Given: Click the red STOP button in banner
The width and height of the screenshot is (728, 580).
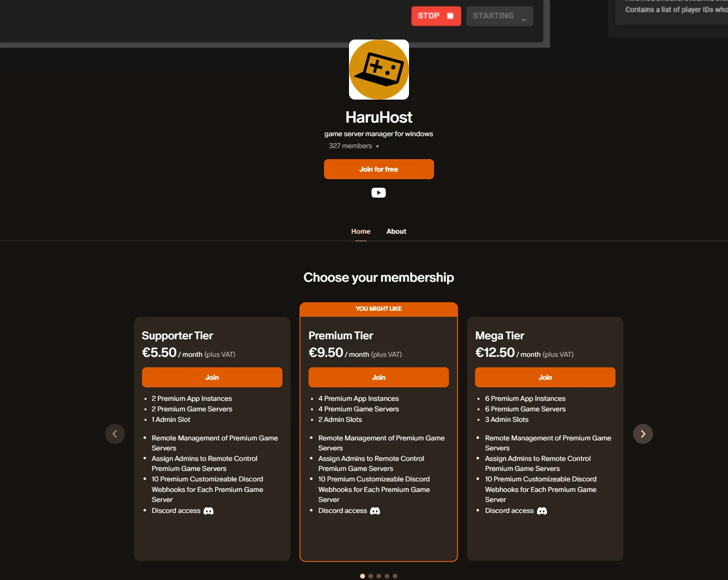Looking at the screenshot, I should (436, 16).
